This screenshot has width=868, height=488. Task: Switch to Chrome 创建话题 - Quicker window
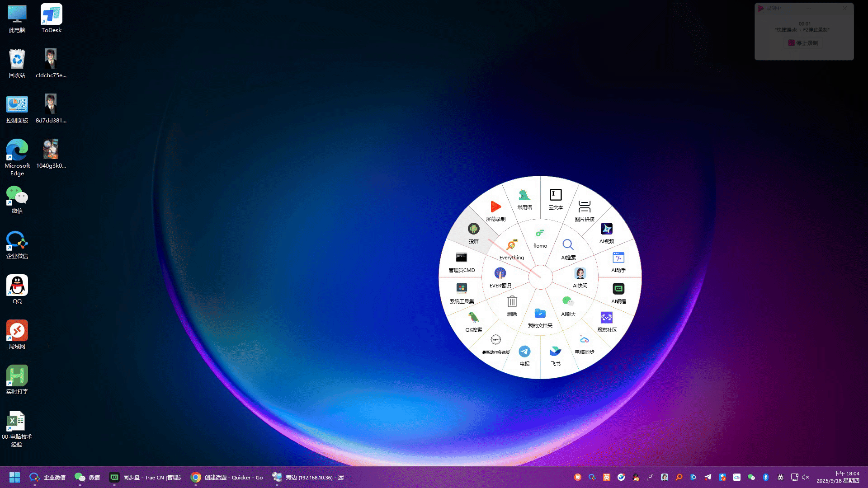227,477
